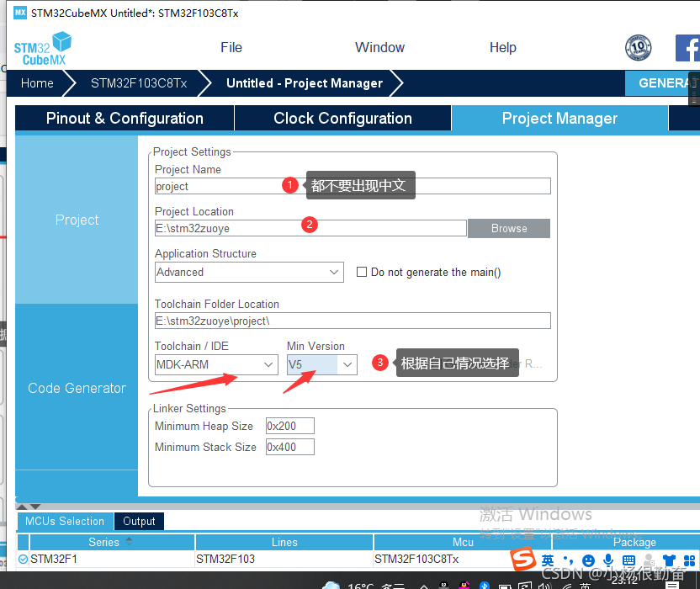Click the Minimum Stack Size field
The height and width of the screenshot is (589, 700).
[289, 447]
